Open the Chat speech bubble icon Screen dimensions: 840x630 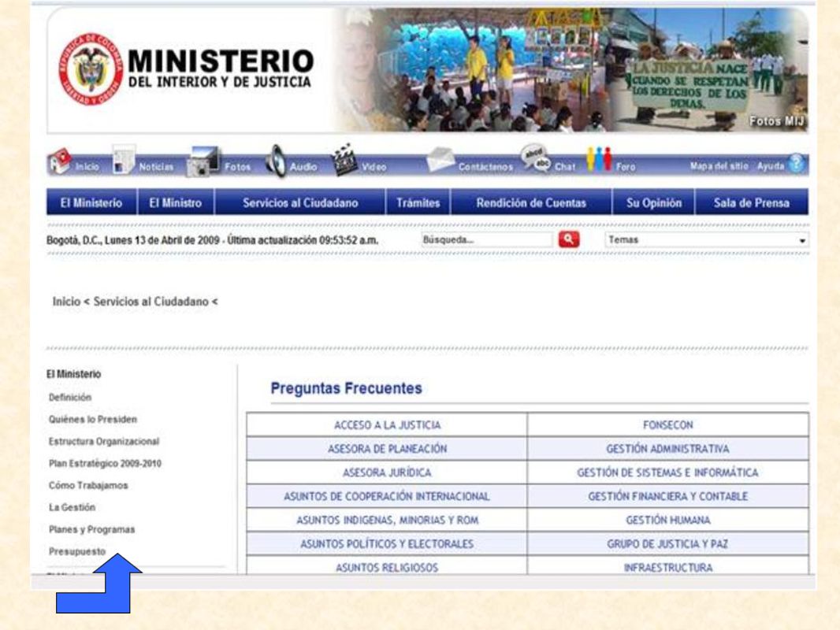[x=536, y=158]
